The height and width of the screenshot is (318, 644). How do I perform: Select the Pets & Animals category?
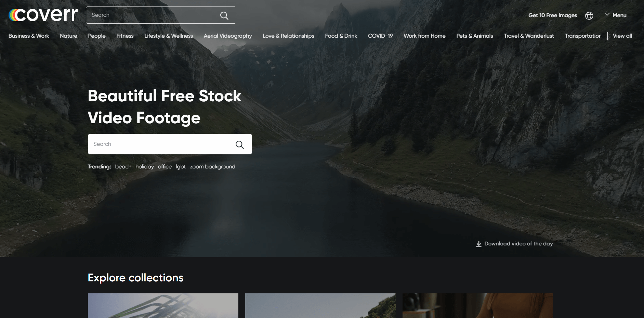475,36
